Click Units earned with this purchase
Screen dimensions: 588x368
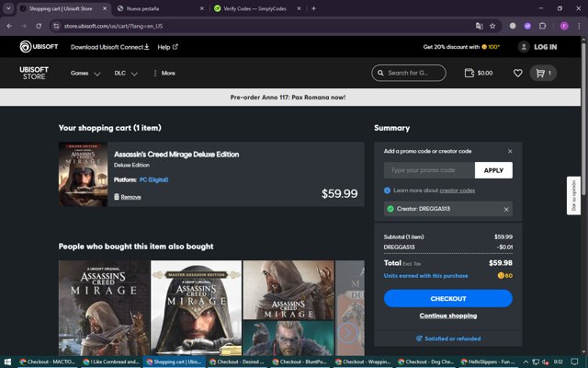(425, 276)
